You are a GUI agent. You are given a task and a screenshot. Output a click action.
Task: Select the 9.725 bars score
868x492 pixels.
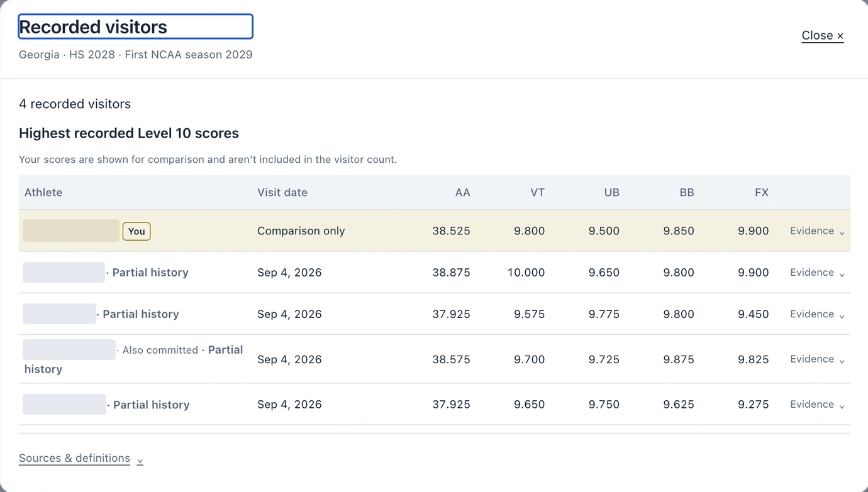pyautogui.click(x=604, y=359)
